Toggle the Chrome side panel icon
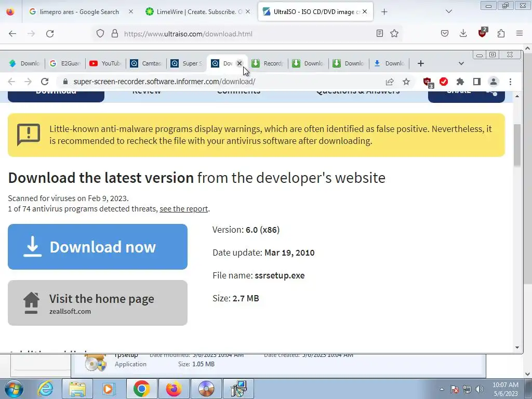 coord(477,82)
